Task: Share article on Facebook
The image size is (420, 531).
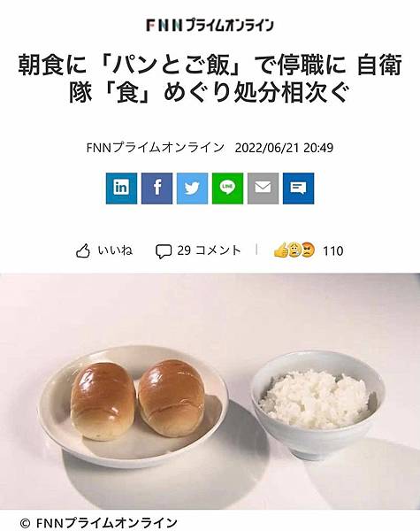Action: [x=157, y=189]
